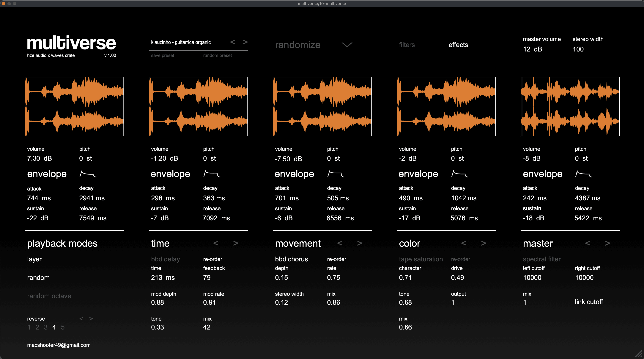Toggle link cutoff in master section
Screen dimensions: 644x359
[x=589, y=302]
